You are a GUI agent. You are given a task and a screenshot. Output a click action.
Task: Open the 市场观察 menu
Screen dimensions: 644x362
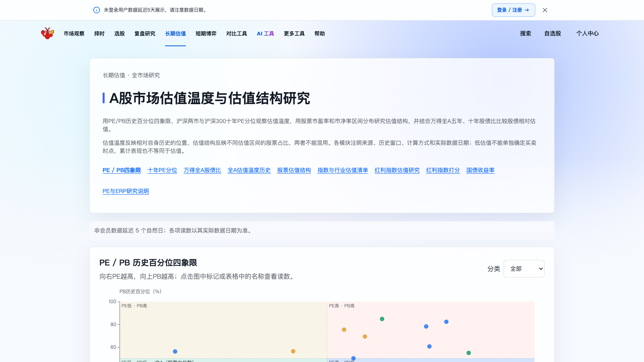(74, 34)
